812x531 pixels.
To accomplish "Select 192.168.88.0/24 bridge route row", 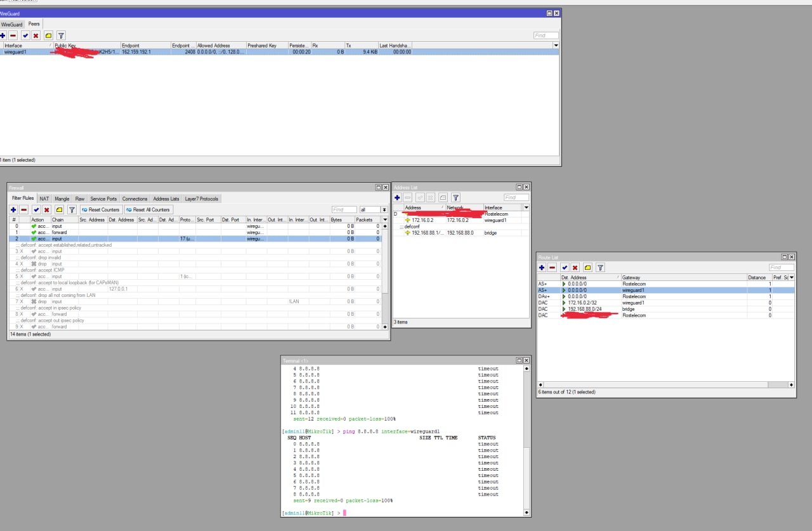I will 665,309.
